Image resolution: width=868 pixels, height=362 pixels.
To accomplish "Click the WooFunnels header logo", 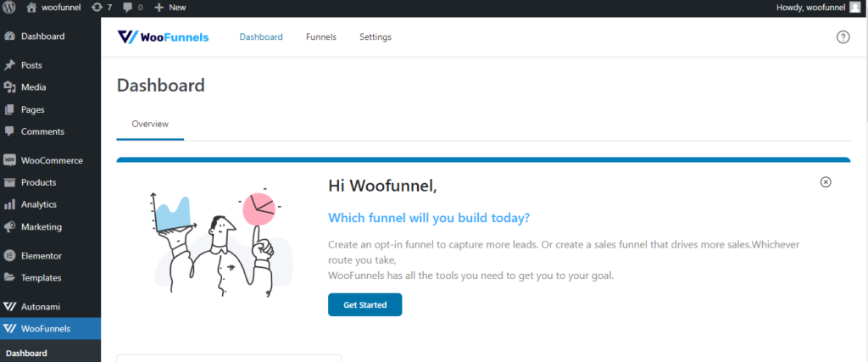I will [164, 37].
